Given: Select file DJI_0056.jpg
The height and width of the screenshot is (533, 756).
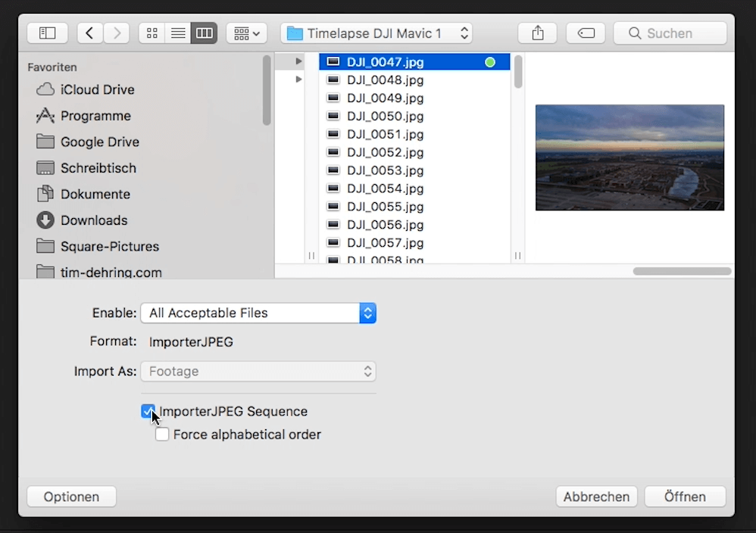Looking at the screenshot, I should click(414, 225).
